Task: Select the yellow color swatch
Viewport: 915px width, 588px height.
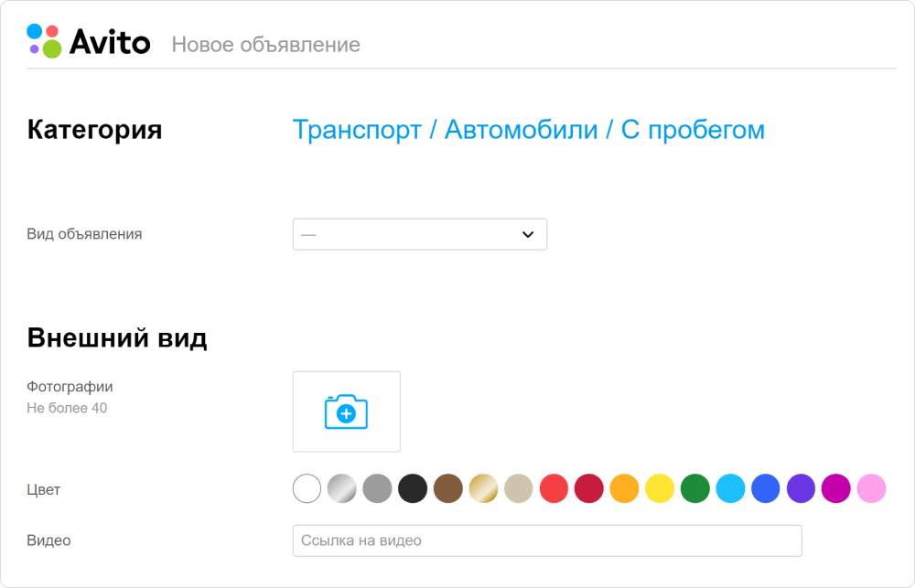Action: (660, 488)
